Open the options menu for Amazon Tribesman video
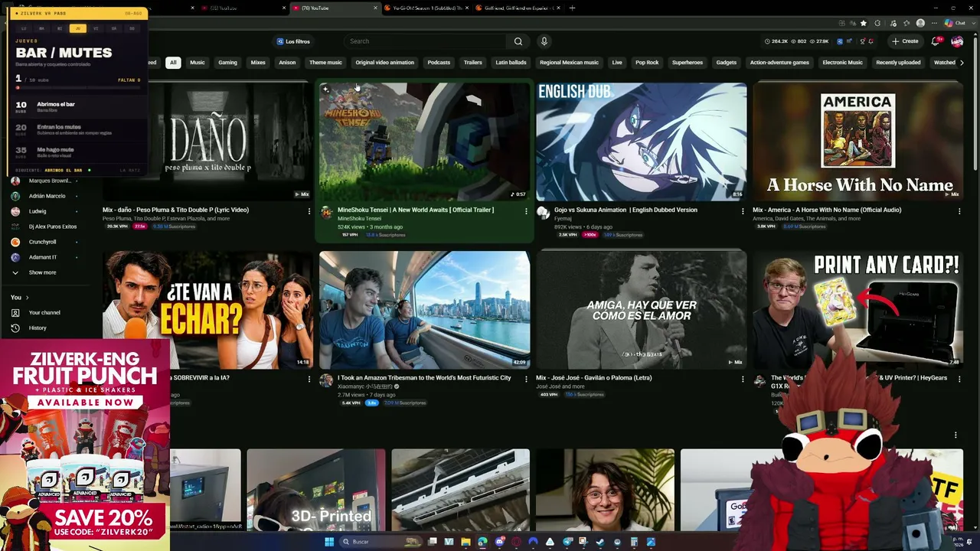 pos(526,379)
